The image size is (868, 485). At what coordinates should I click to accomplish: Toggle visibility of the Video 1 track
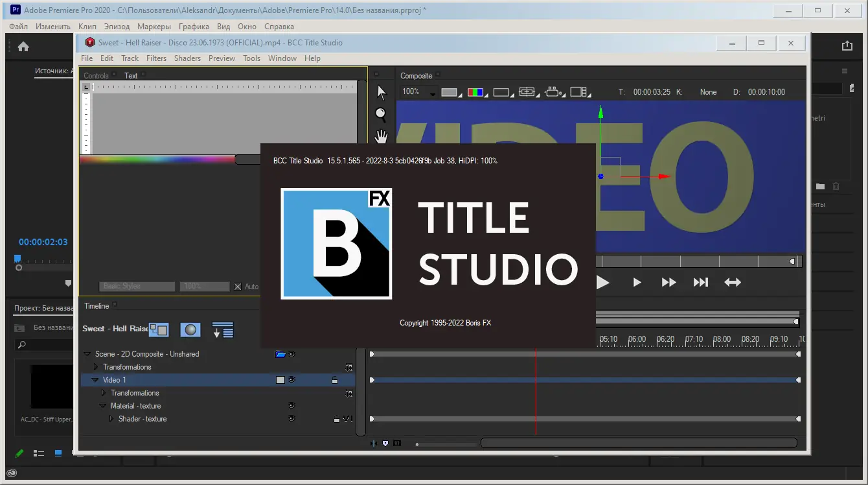[x=292, y=380]
